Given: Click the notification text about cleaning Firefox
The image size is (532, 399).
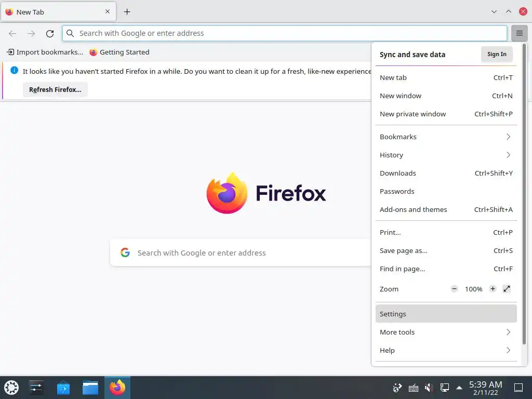Looking at the screenshot, I should click(x=197, y=71).
